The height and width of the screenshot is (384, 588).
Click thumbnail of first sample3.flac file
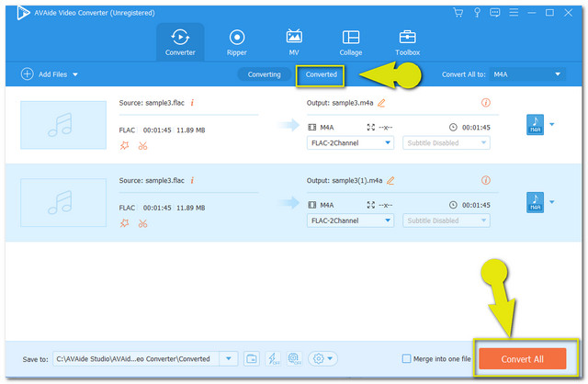[x=63, y=125]
